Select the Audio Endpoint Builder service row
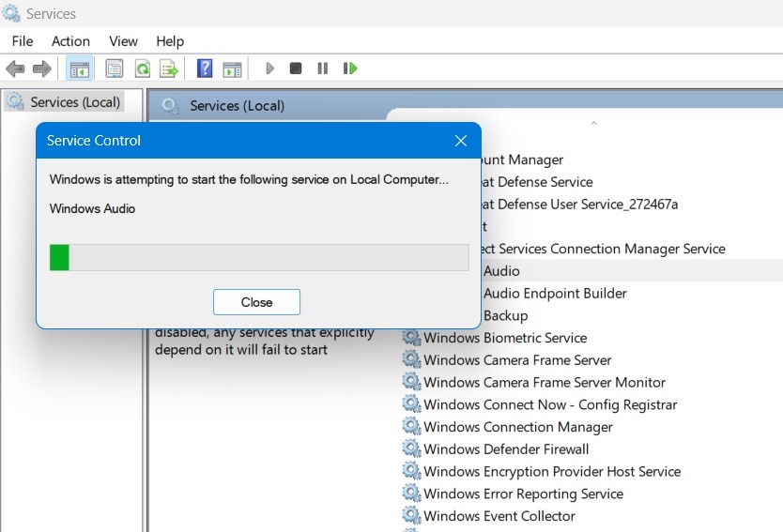The height and width of the screenshot is (532, 783). 555,294
